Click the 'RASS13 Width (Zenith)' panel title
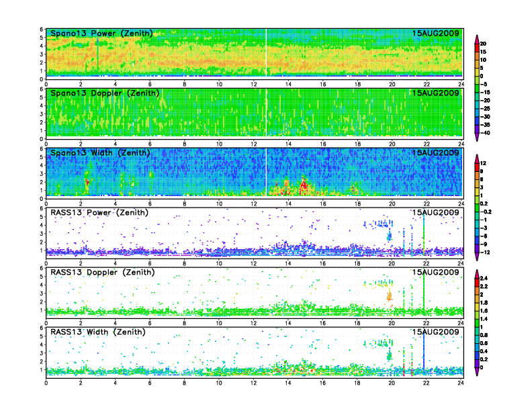The image size is (532, 411). [x=97, y=332]
